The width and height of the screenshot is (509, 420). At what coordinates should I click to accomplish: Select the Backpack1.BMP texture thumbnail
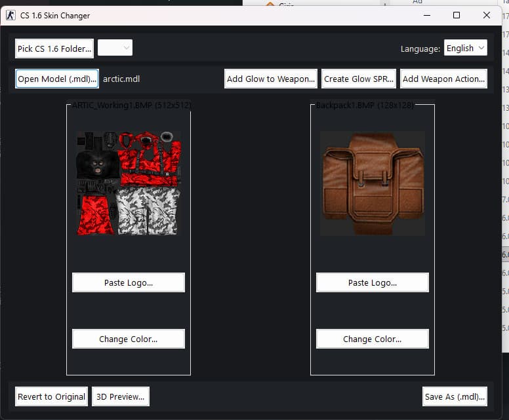coord(373,183)
